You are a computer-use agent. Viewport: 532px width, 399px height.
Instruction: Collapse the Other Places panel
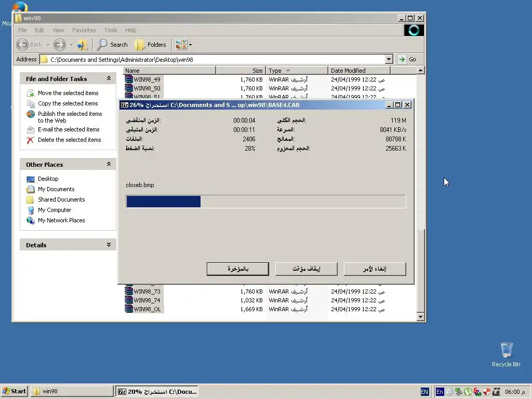(109, 164)
